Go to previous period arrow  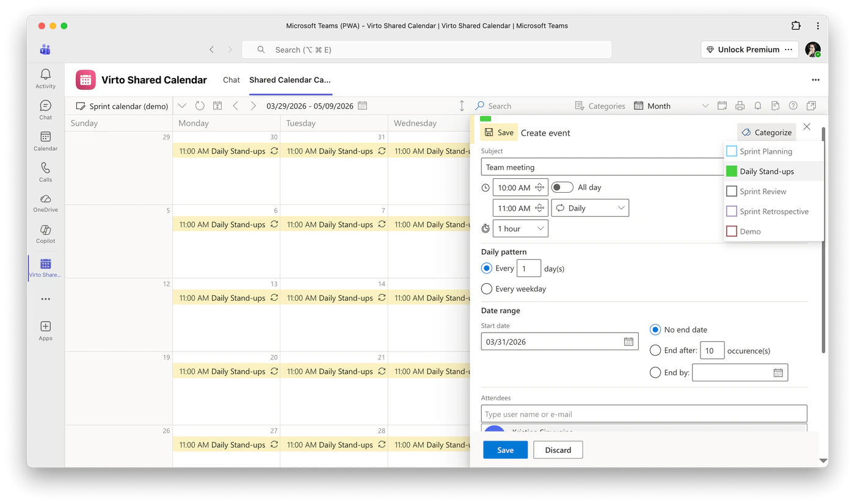[x=236, y=106]
